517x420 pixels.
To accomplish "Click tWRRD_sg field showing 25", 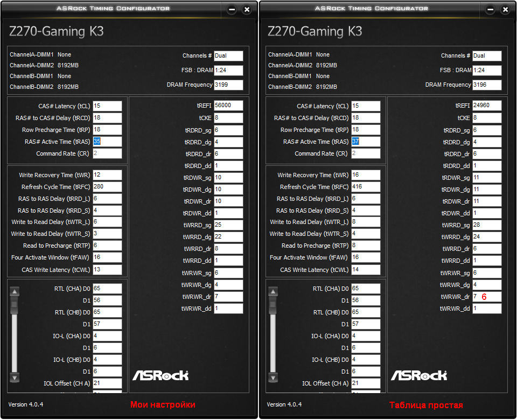I will [x=228, y=225].
